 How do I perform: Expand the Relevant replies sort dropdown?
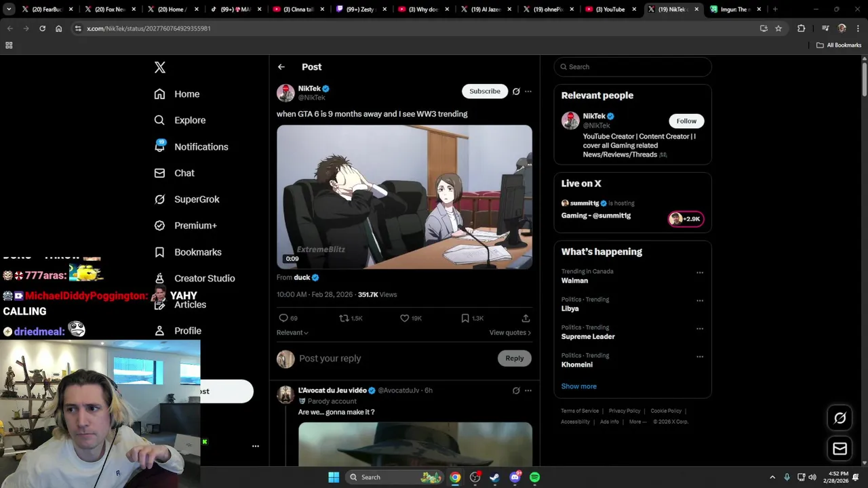[292, 333]
